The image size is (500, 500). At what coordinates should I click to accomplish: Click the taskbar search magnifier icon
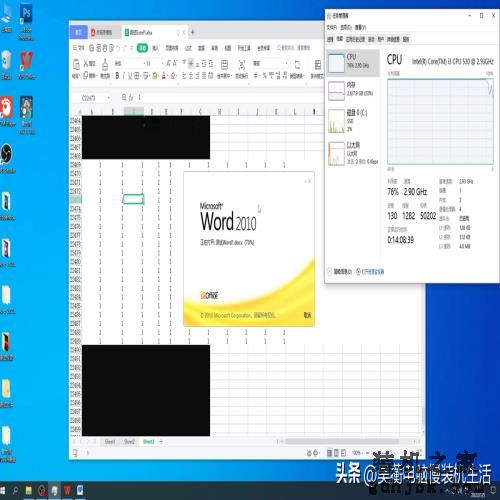(x=15, y=490)
